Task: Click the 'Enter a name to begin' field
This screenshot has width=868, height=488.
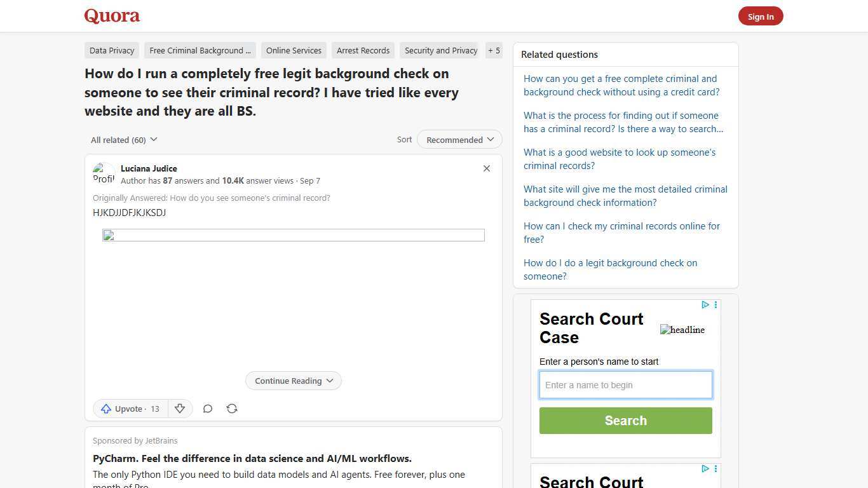Action: coord(625,384)
